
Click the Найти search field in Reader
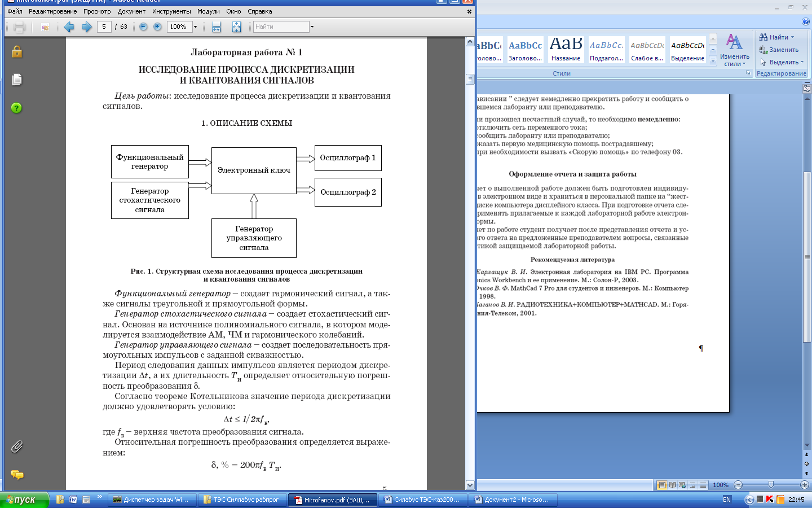(x=280, y=27)
